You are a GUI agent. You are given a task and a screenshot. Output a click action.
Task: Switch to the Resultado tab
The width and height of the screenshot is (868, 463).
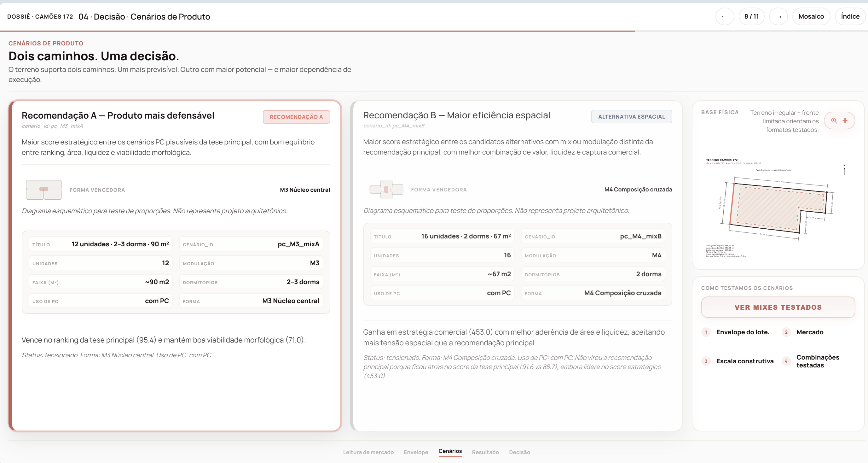coord(485,452)
